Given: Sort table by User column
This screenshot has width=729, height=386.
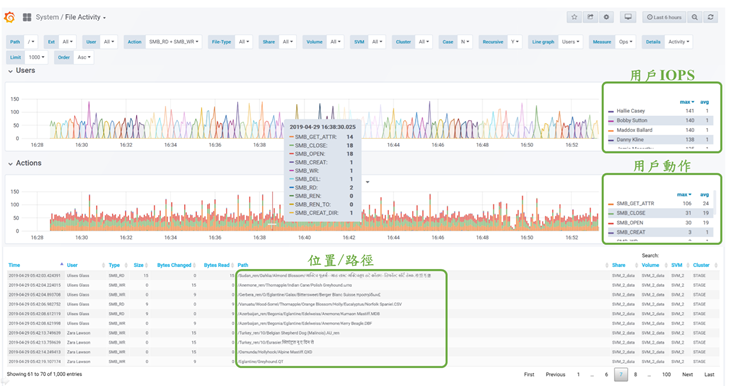Looking at the screenshot, I should click(72, 265).
